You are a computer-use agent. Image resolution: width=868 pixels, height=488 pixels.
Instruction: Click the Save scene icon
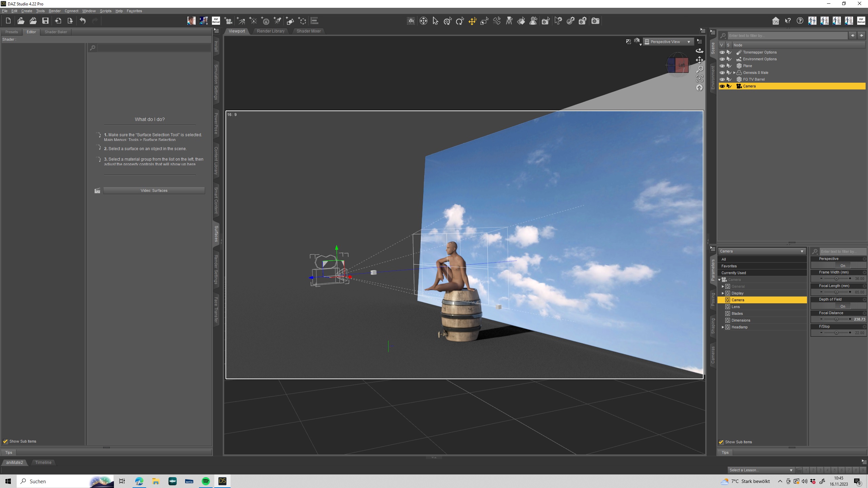45,21
